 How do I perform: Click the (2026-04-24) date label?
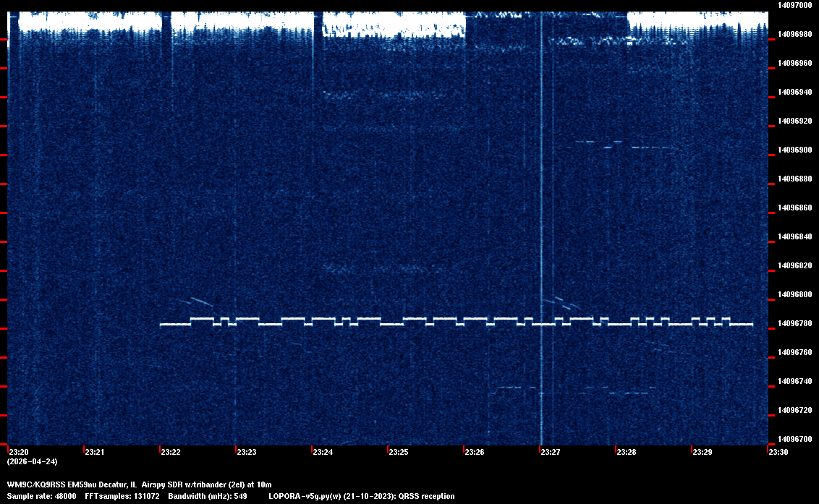pyautogui.click(x=33, y=461)
